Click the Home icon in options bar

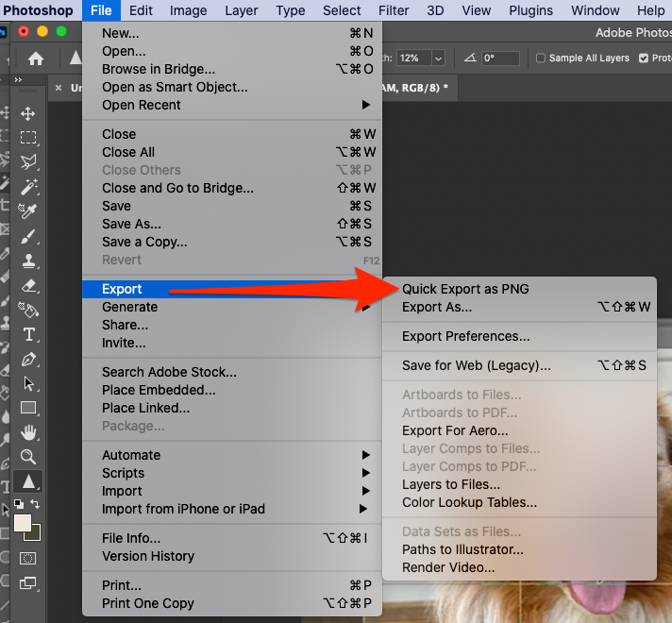click(x=36, y=59)
